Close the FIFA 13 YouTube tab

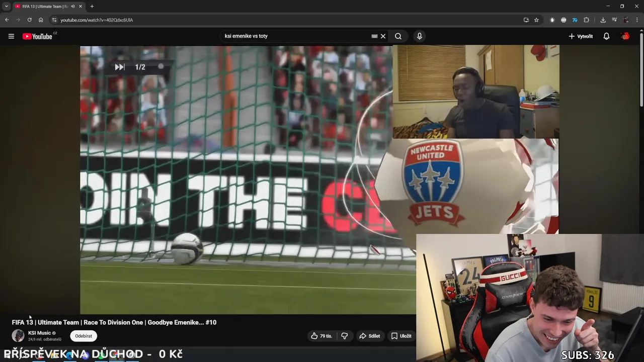tap(80, 7)
